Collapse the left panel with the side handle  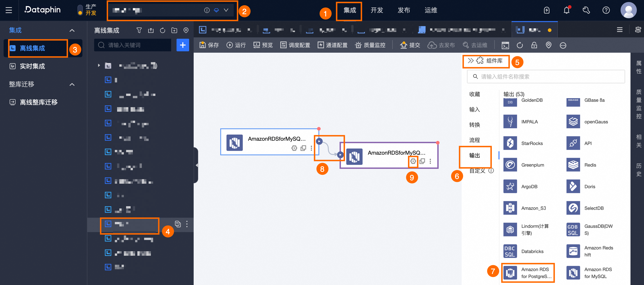point(196,165)
